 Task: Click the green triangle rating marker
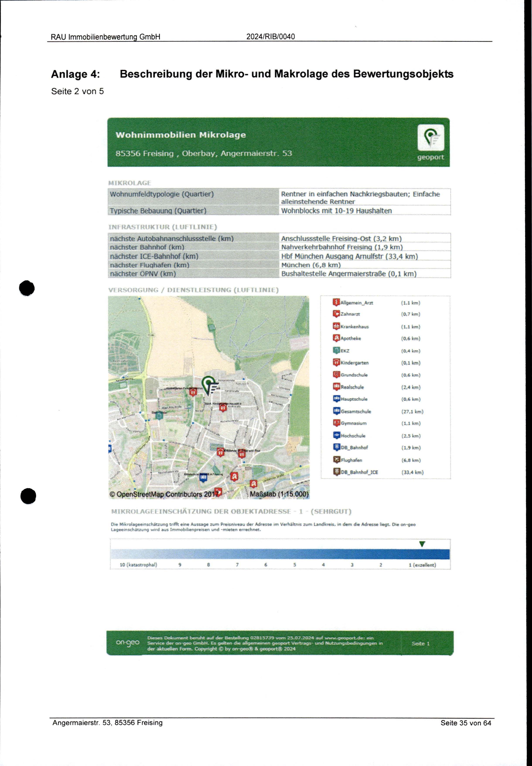tap(422, 544)
